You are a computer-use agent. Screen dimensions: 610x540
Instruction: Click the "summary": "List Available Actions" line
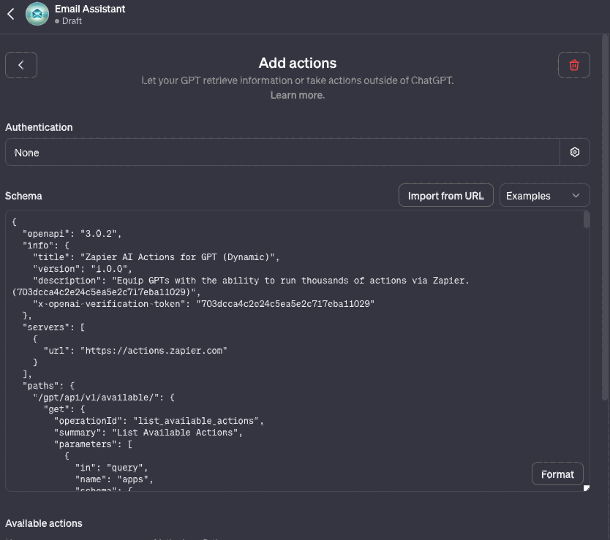[148, 432]
